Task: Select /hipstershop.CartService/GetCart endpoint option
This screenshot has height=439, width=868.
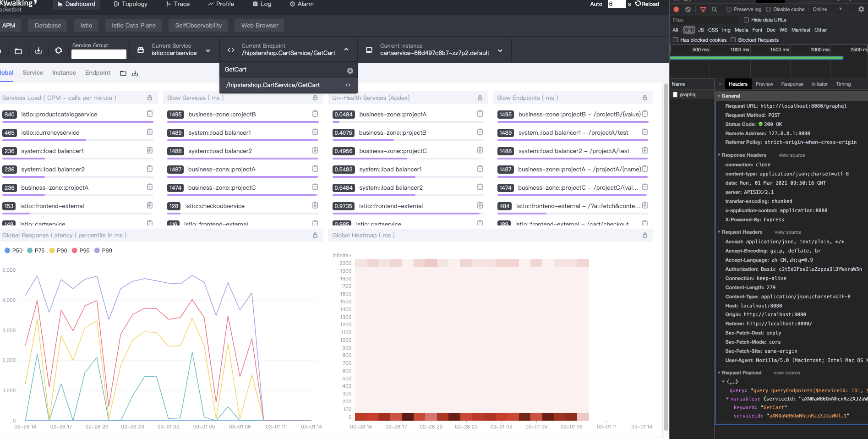Action: coord(289,85)
